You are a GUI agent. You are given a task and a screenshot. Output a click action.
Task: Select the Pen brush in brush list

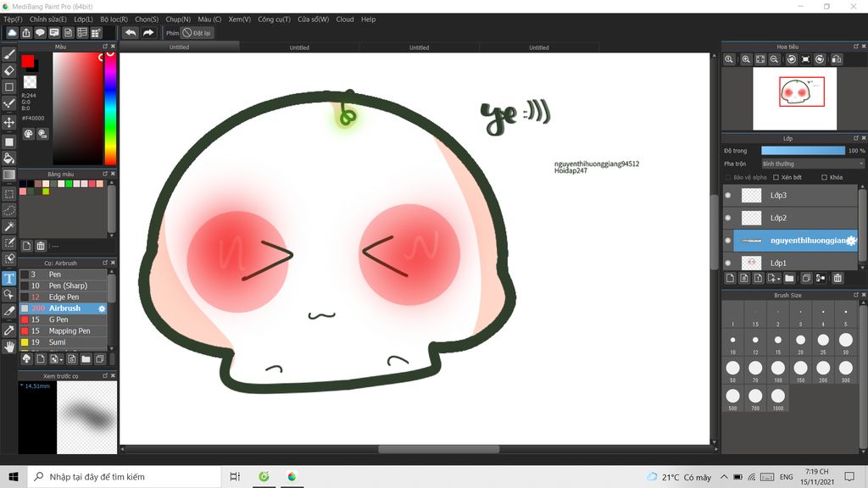[x=64, y=274]
